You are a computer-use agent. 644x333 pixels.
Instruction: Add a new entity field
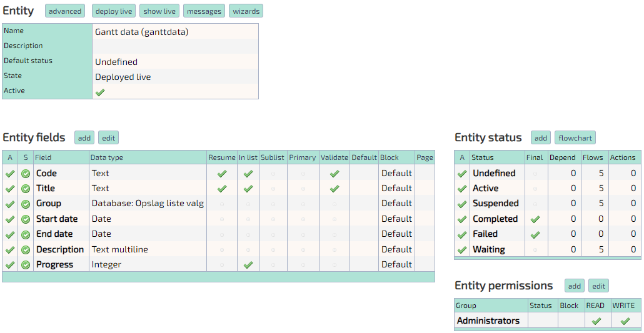(84, 138)
